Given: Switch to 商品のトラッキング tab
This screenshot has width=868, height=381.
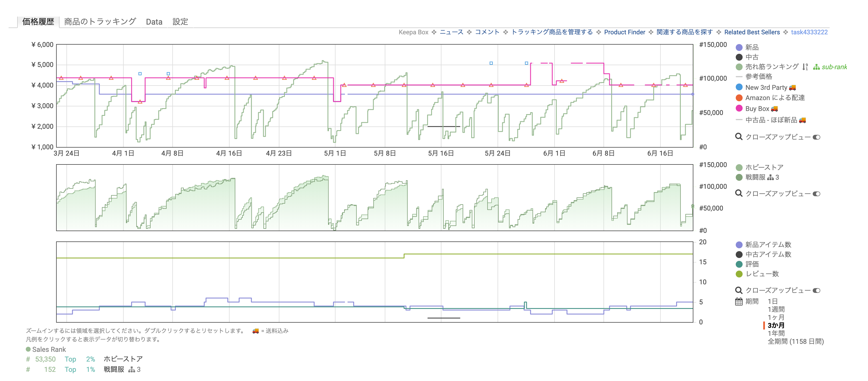Looking at the screenshot, I should click(x=100, y=22).
